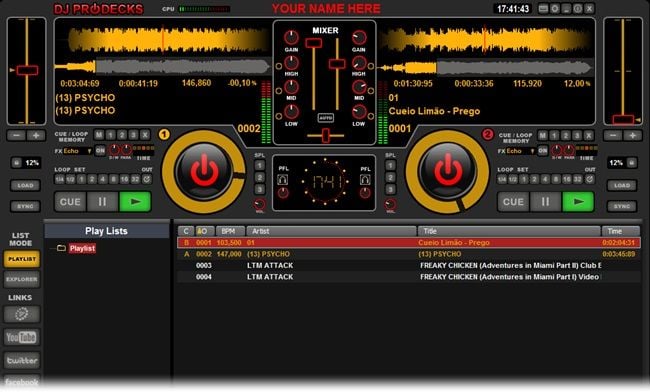650x392 pixels.
Task: Pause deck 2 playback
Action: [x=545, y=202]
